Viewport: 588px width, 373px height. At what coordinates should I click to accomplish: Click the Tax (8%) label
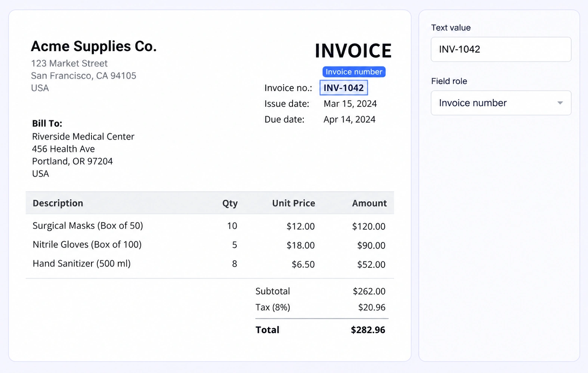coord(273,307)
